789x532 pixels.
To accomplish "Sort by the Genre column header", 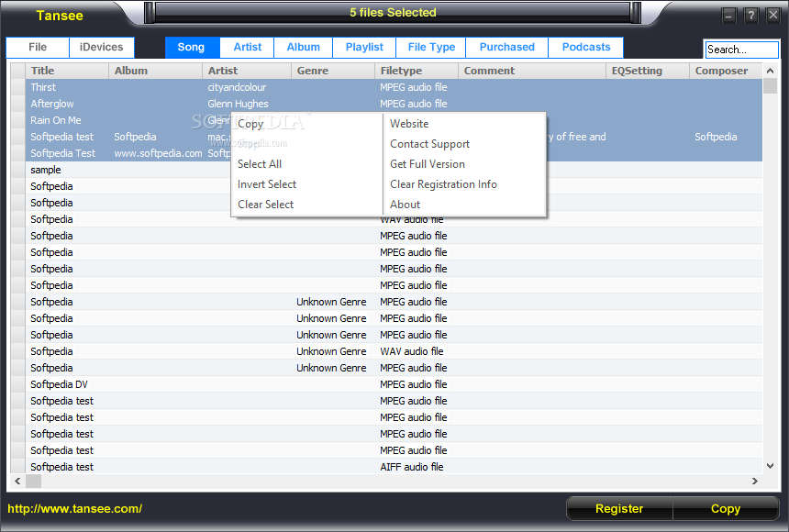I will point(333,71).
